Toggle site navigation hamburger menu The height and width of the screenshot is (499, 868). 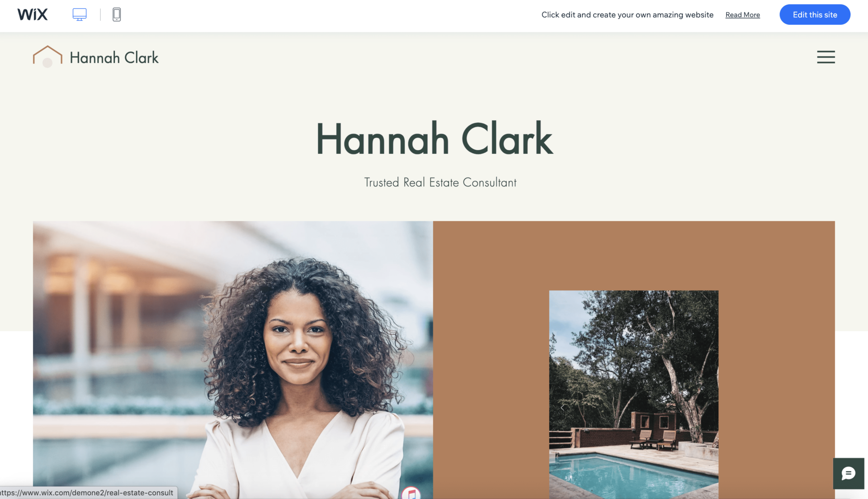826,57
